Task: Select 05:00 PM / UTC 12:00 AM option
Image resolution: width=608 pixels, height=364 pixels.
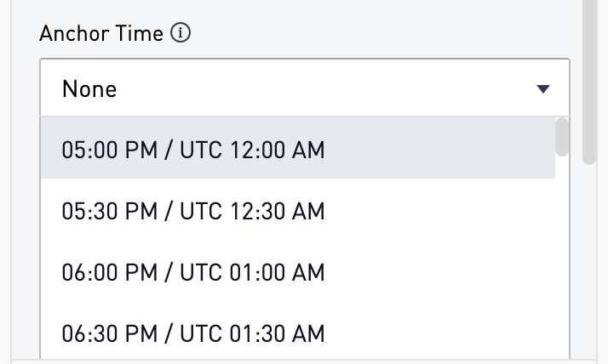Action: (x=298, y=150)
